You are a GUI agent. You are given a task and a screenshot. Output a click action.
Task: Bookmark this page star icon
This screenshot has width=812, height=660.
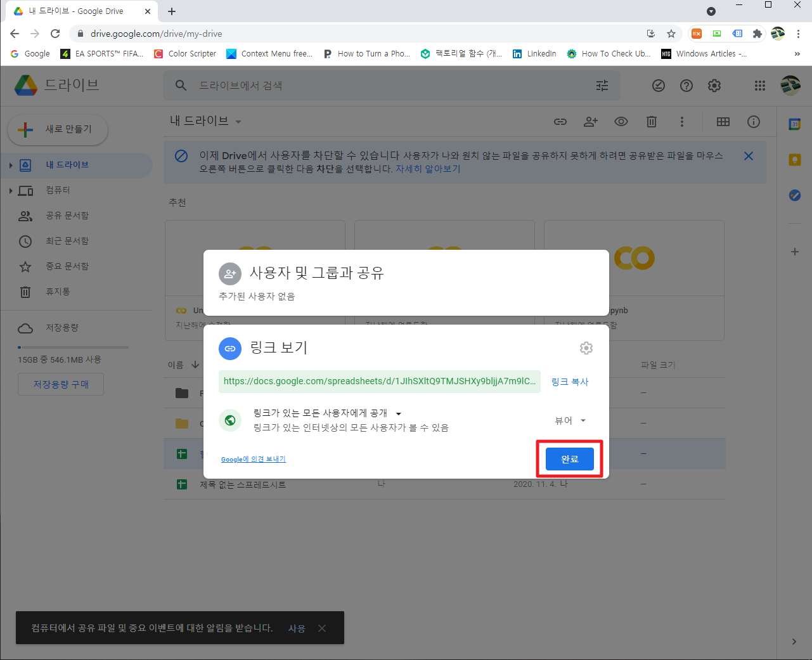(x=671, y=34)
